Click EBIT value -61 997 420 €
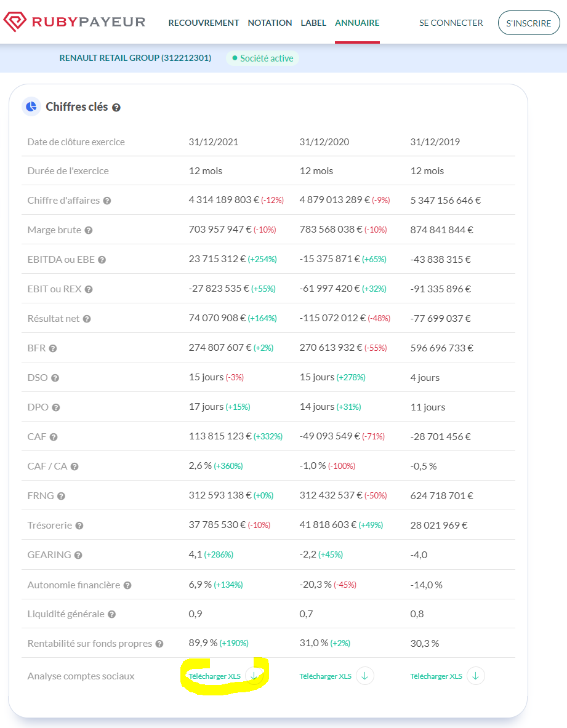Screen dimensions: 567x728 330,289
